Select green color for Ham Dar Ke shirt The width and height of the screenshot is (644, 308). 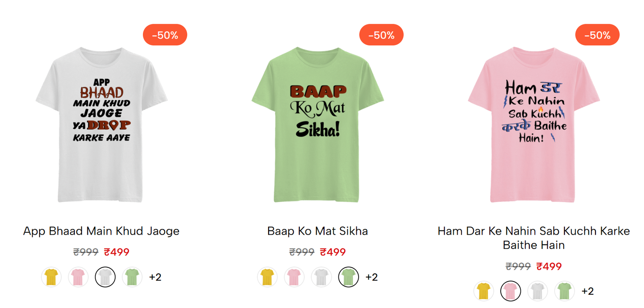tap(564, 291)
